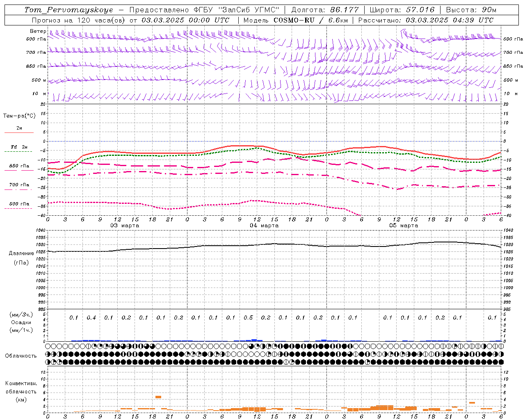Click the date label 04 марта
This screenshot has height=420, width=525.
click(264, 226)
